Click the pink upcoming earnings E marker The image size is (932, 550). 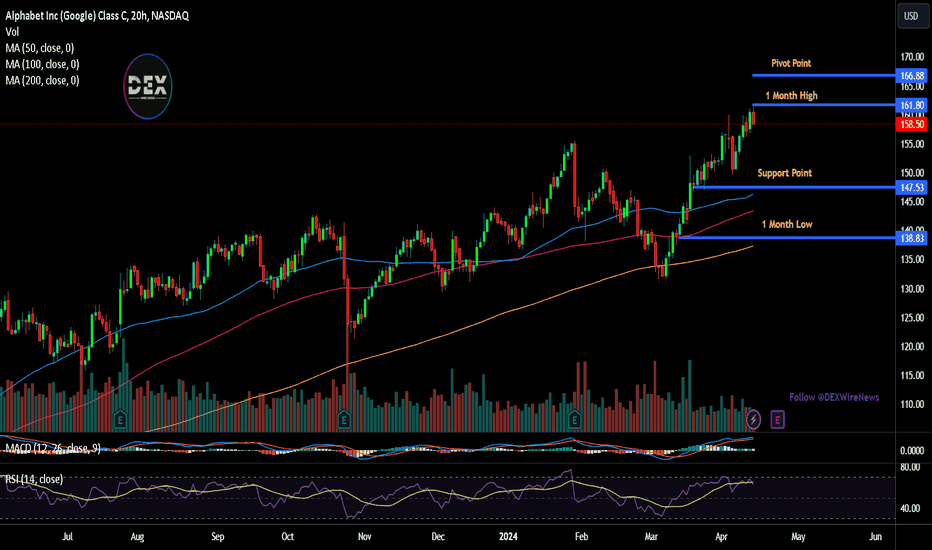(x=777, y=420)
